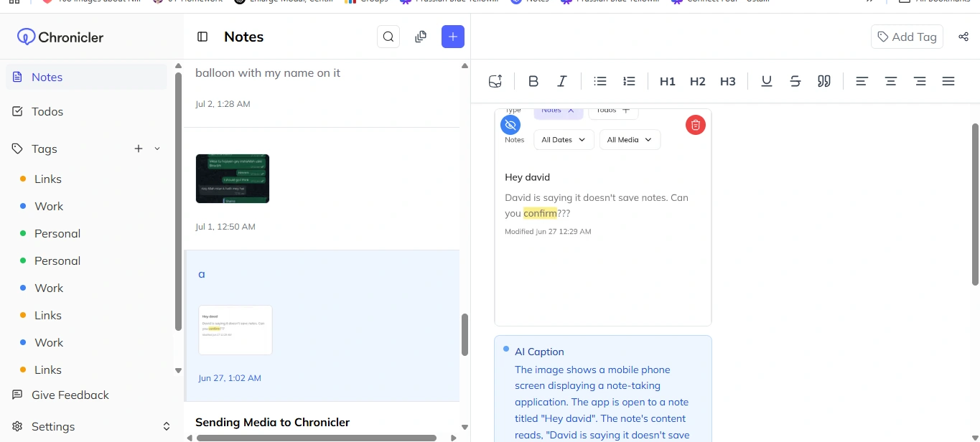
Task: Apply H3 heading style
Action: (728, 81)
